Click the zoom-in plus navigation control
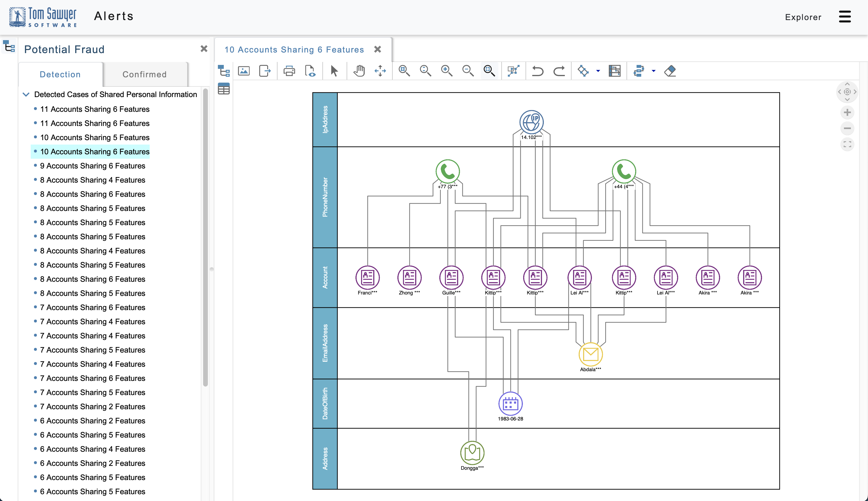The width and height of the screenshot is (868, 501). [847, 112]
